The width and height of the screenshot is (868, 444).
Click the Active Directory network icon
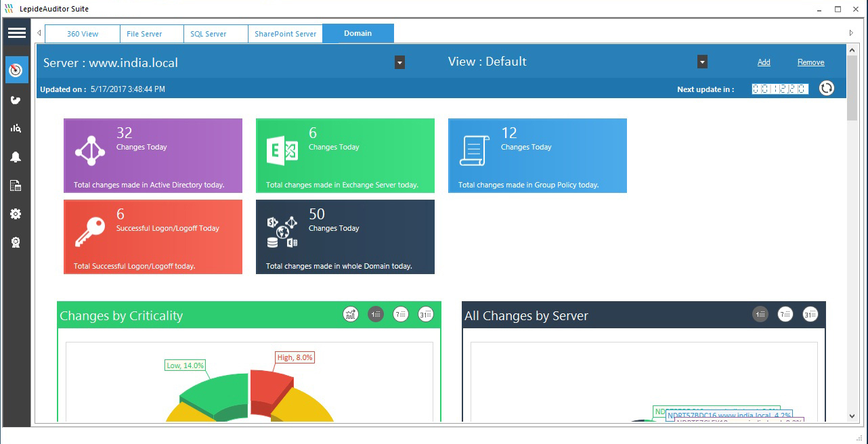[90, 151]
